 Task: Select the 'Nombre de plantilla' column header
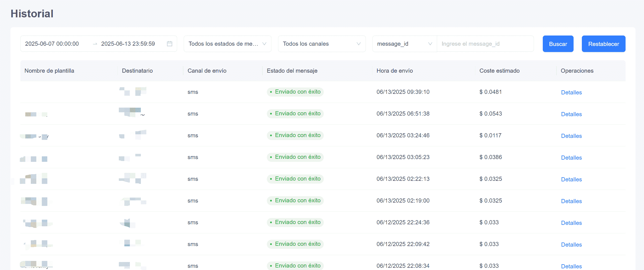coord(49,71)
